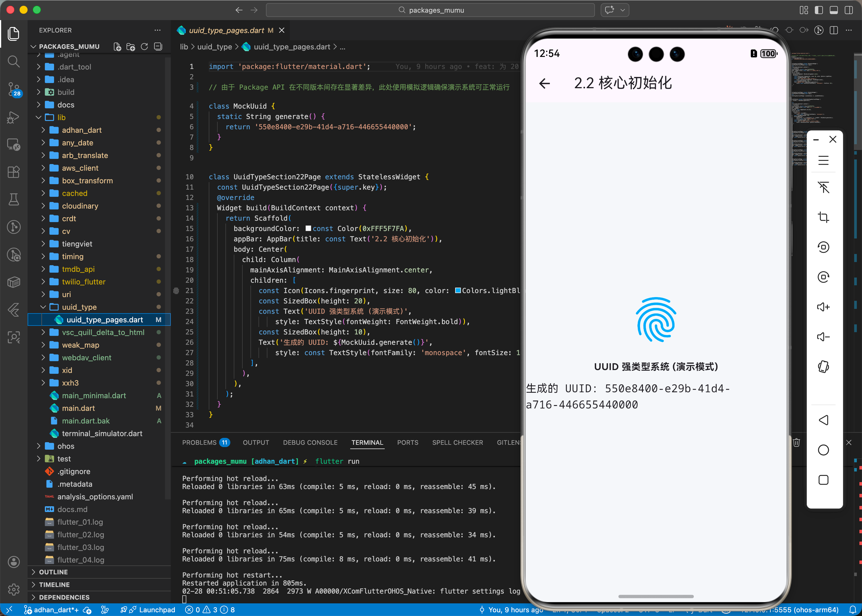862x616 pixels.
Task: Open the Search view in activity bar
Action: [14, 61]
